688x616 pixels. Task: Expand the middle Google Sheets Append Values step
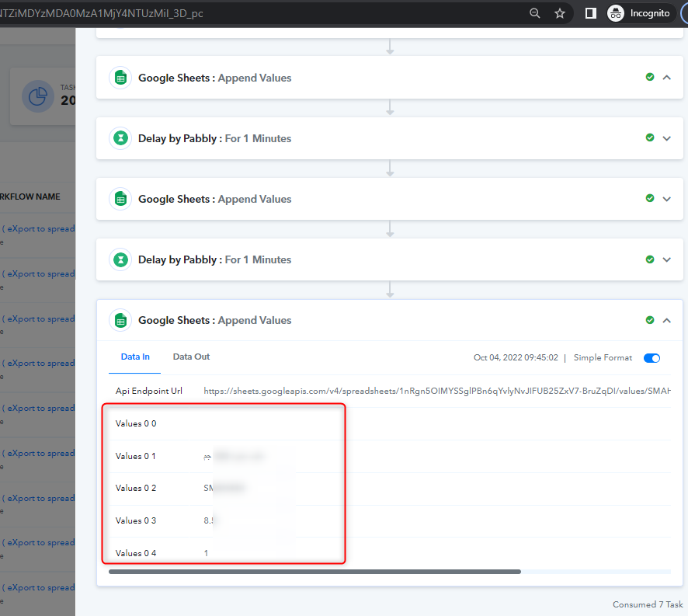[x=666, y=199]
